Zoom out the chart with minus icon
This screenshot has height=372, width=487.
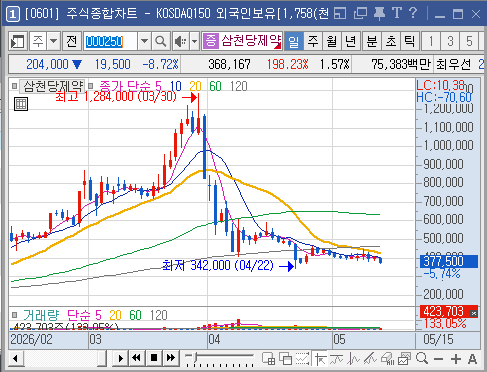point(439,359)
